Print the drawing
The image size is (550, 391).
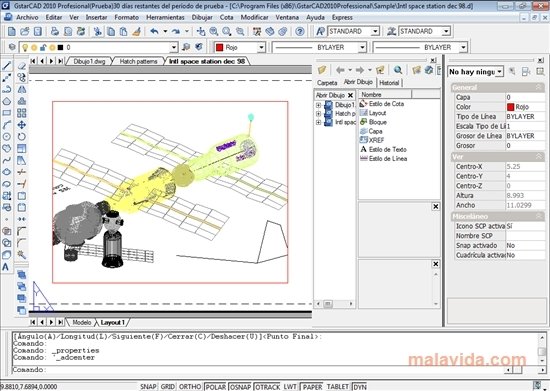pyautogui.click(x=55, y=32)
